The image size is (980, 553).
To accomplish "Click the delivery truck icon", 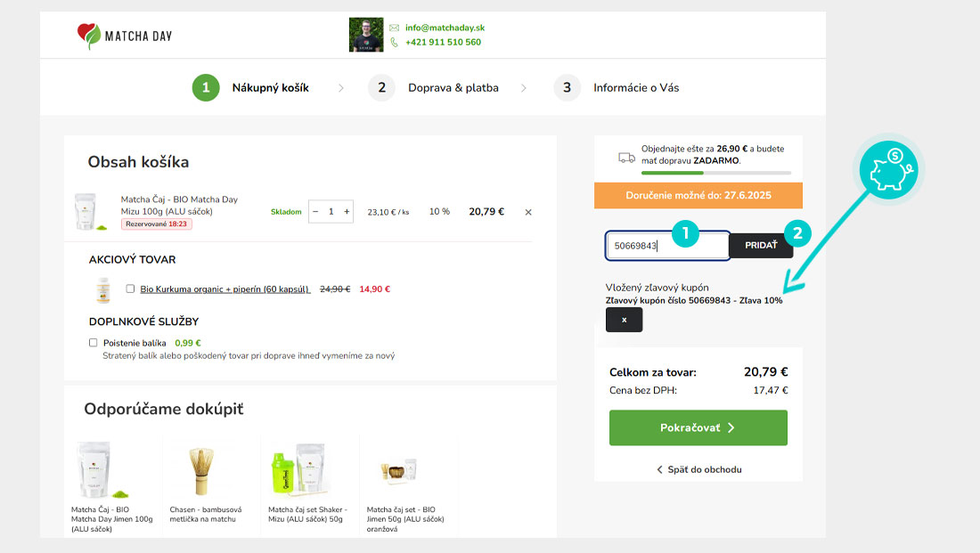I will [627, 158].
